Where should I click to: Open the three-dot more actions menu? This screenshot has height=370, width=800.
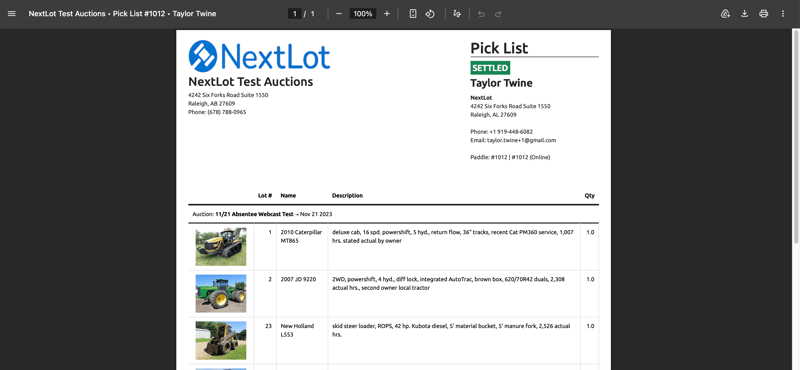783,14
